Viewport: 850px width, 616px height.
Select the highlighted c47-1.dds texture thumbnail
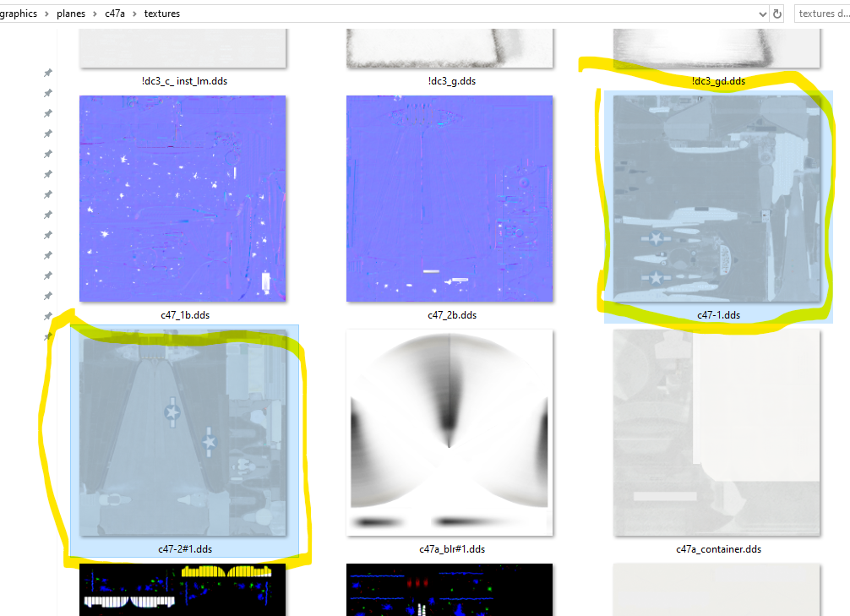click(717, 198)
